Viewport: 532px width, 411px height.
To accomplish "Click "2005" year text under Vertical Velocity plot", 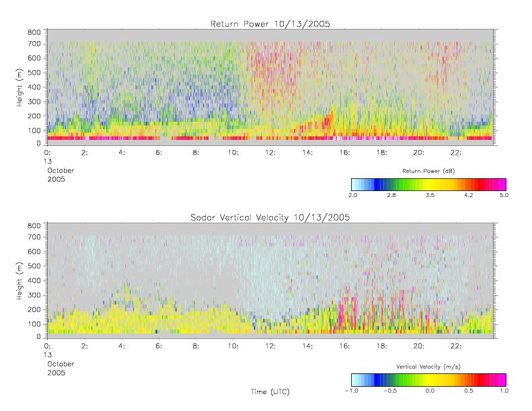I will tap(56, 373).
